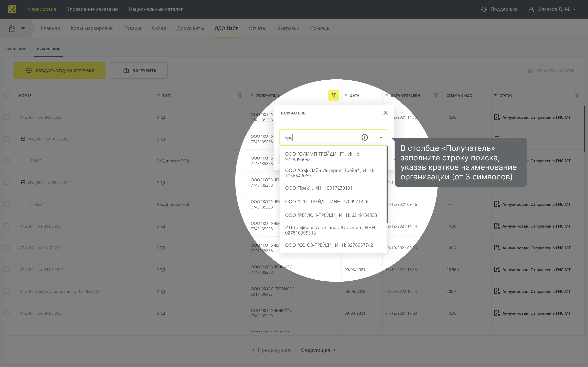This screenshot has height=367, width=588.
Task: Select ООО "Трек" from suggestions
Action: click(x=333, y=188)
